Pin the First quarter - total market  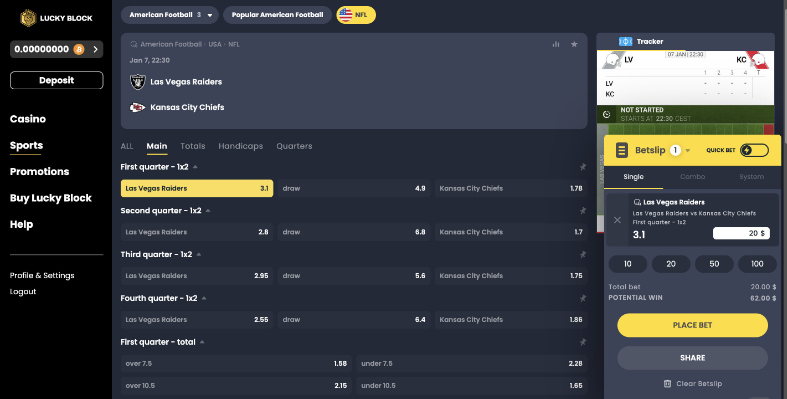[582, 342]
